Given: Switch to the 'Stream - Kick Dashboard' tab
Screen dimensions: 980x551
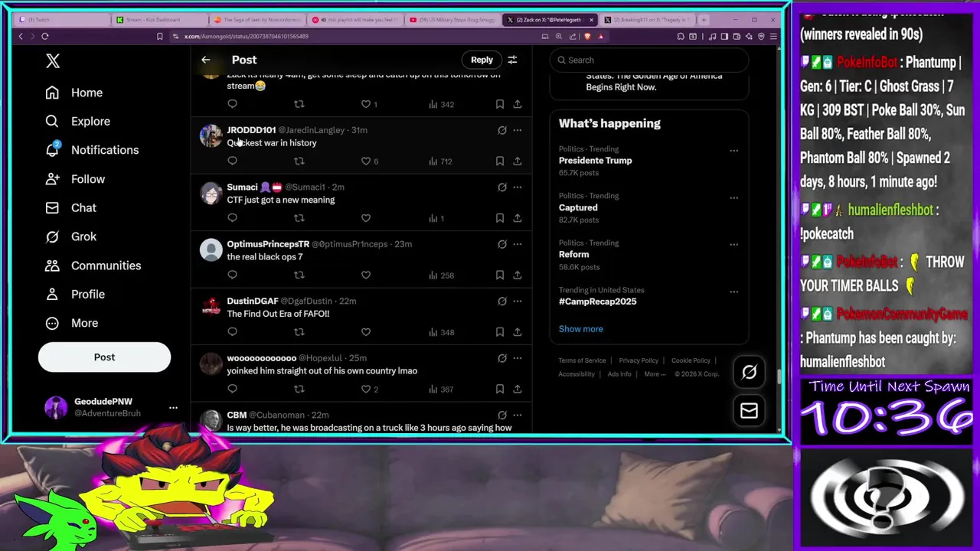Looking at the screenshot, I should click(159, 20).
